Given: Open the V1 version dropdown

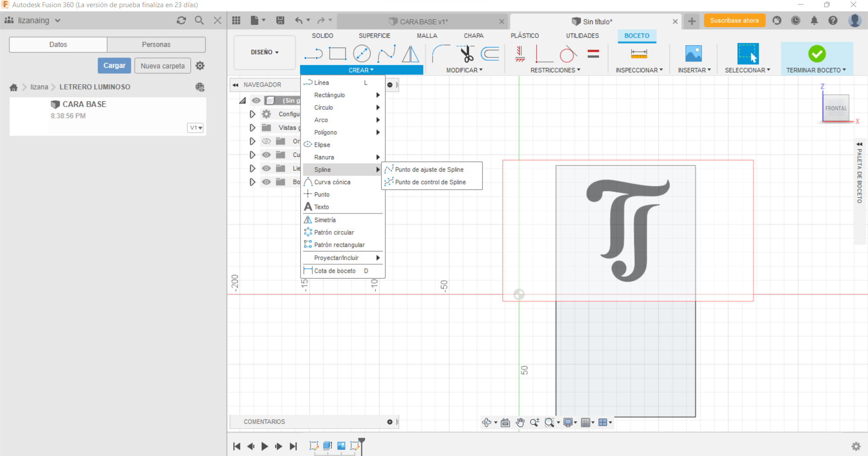Looking at the screenshot, I should coord(195,128).
